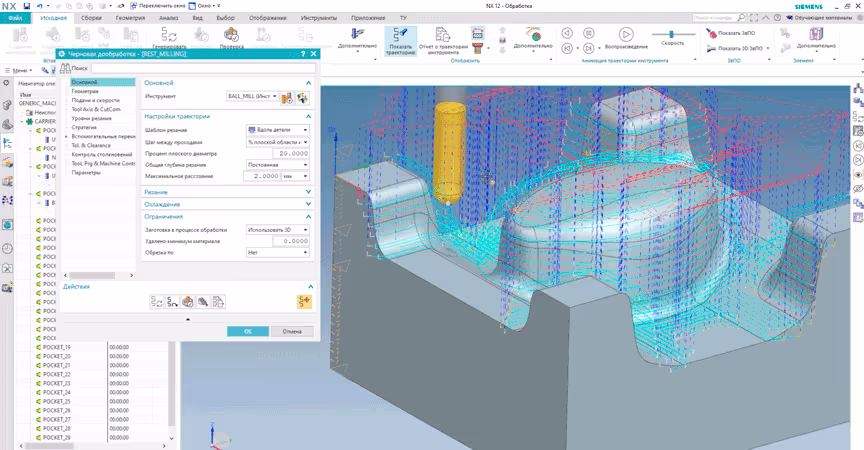The width and height of the screenshot is (864, 450).
Task: Click Replay toolpath icon in Действия
Action: (172, 302)
